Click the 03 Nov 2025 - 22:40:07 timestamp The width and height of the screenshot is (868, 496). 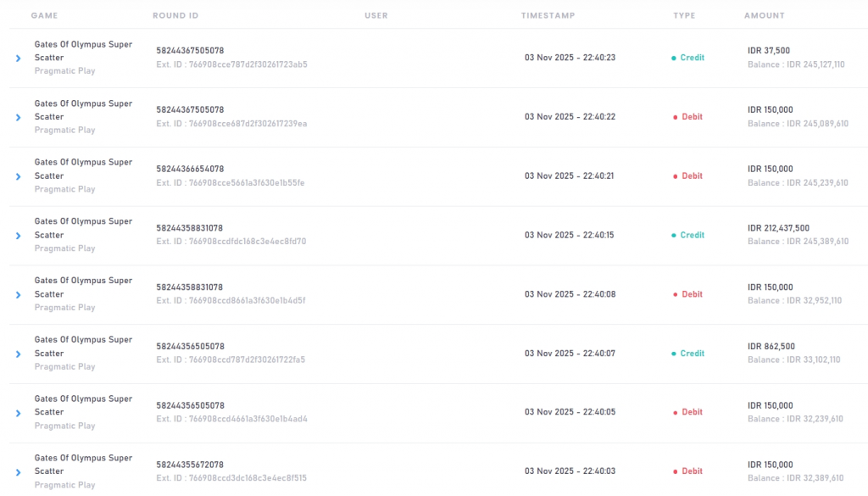click(570, 354)
